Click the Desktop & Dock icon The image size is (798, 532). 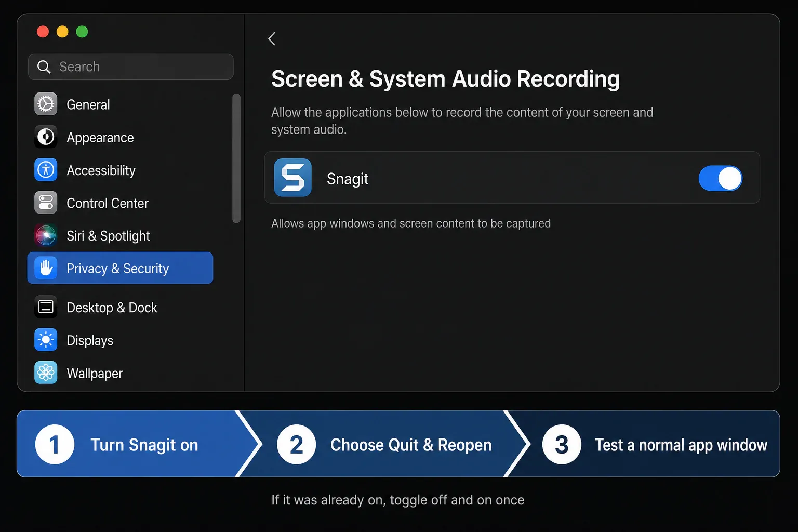coord(46,307)
